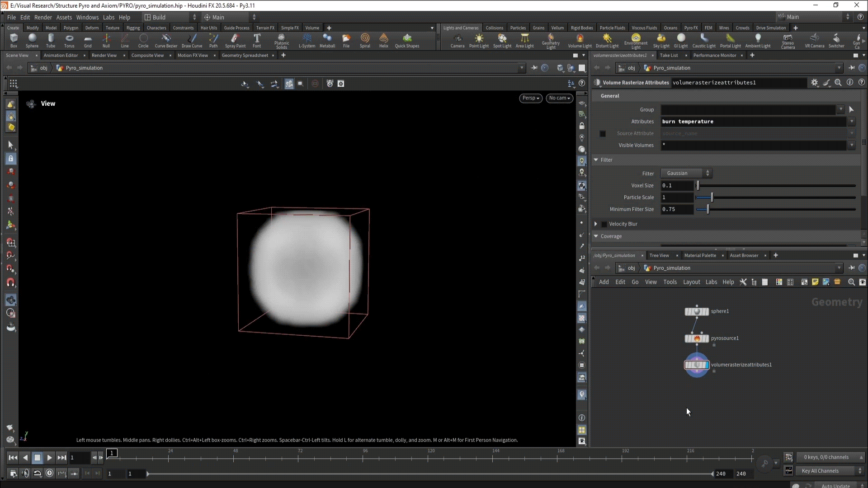Enable the Source Attribute checkbox
Screen dimensions: 868x488
coord(603,134)
